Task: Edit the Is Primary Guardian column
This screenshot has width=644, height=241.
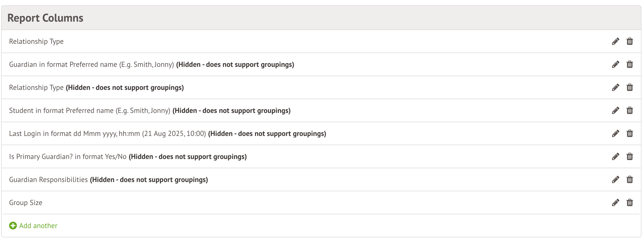Action: click(x=615, y=157)
